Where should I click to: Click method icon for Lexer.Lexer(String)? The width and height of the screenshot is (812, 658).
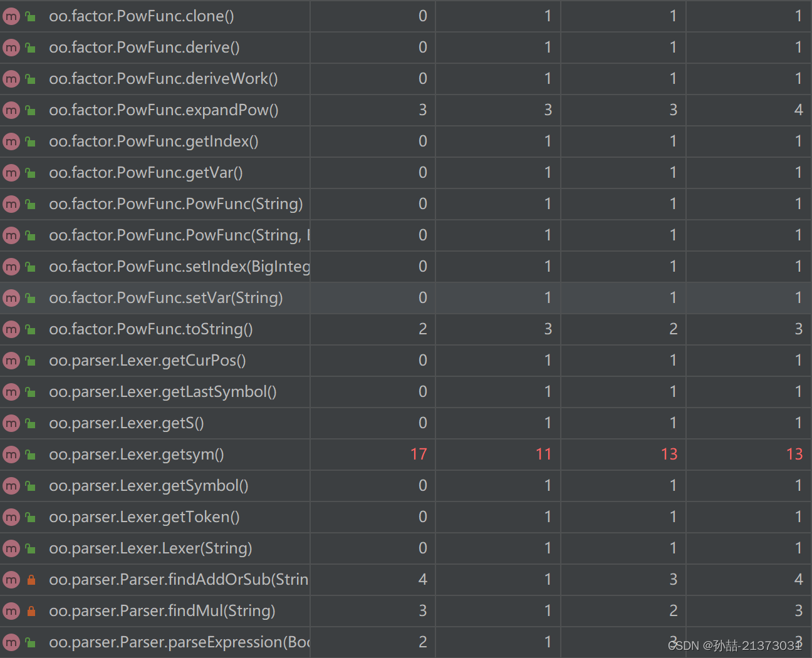click(x=11, y=548)
